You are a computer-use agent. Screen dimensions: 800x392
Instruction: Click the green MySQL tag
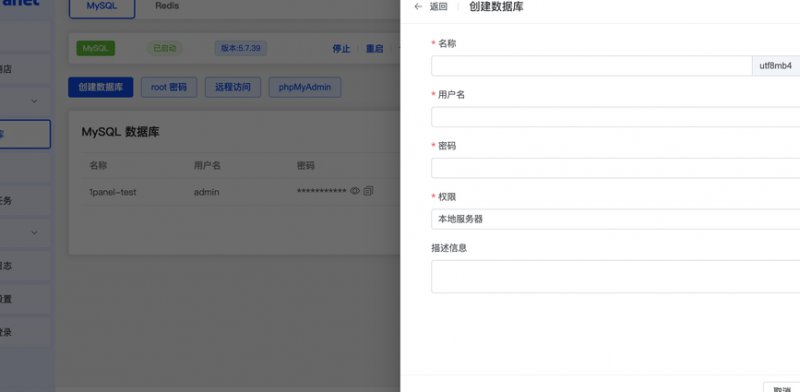point(95,48)
